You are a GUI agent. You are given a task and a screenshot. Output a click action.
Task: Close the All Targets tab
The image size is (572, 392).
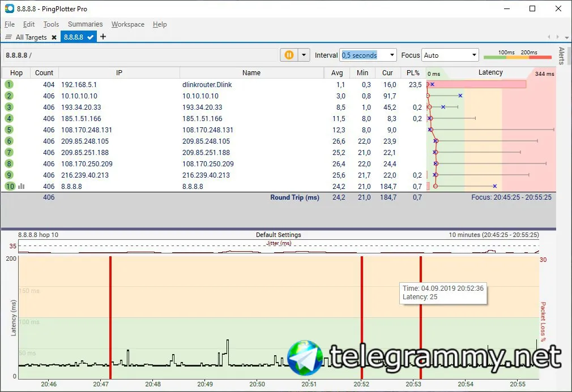[x=54, y=37]
